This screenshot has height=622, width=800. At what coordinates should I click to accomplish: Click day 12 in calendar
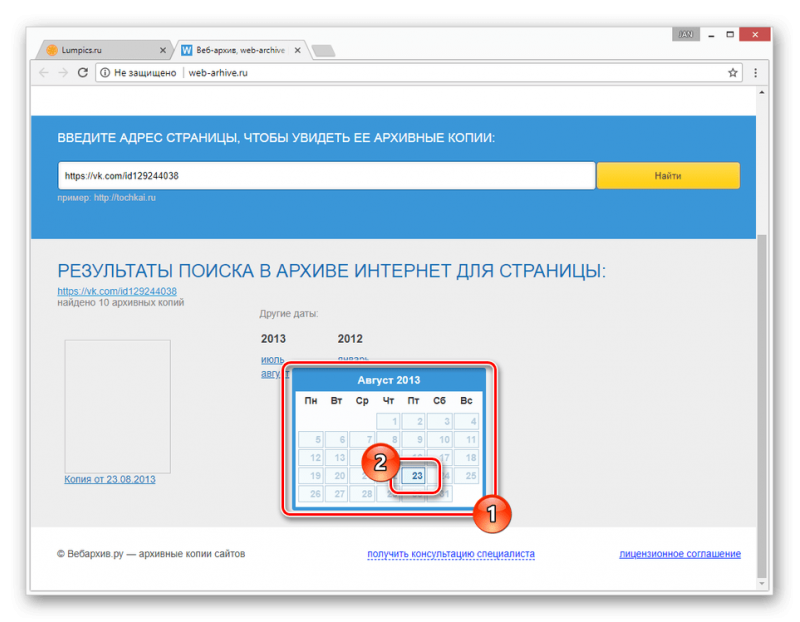311,457
